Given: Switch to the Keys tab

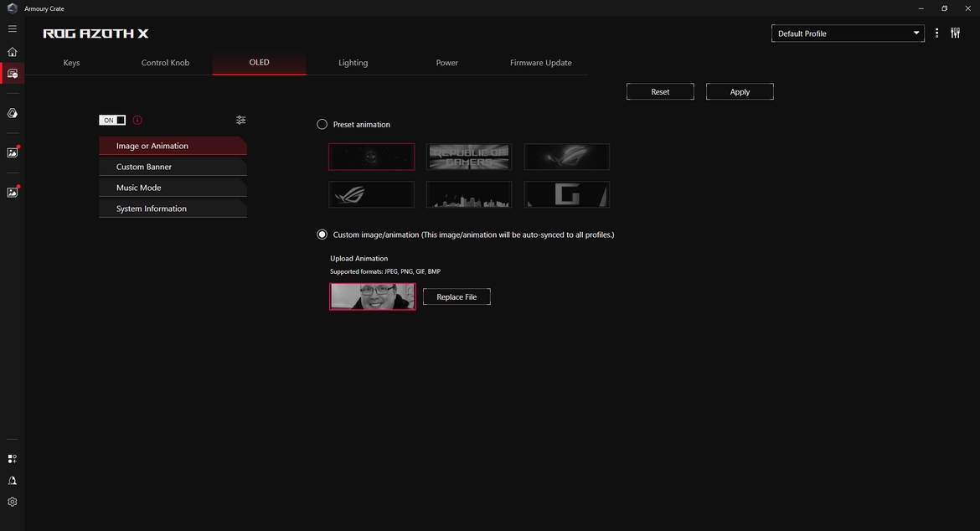Looking at the screenshot, I should pyautogui.click(x=71, y=63).
